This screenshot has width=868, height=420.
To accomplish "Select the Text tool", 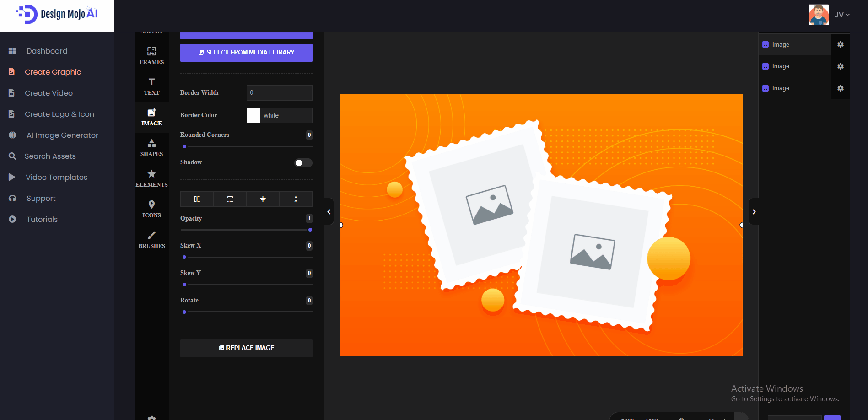I will tap(151, 86).
